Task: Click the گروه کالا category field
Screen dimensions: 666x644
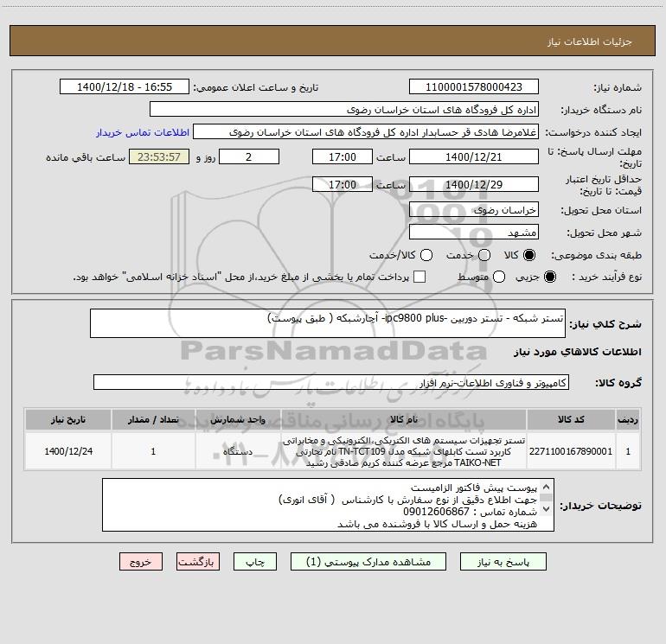Action: pos(331,382)
